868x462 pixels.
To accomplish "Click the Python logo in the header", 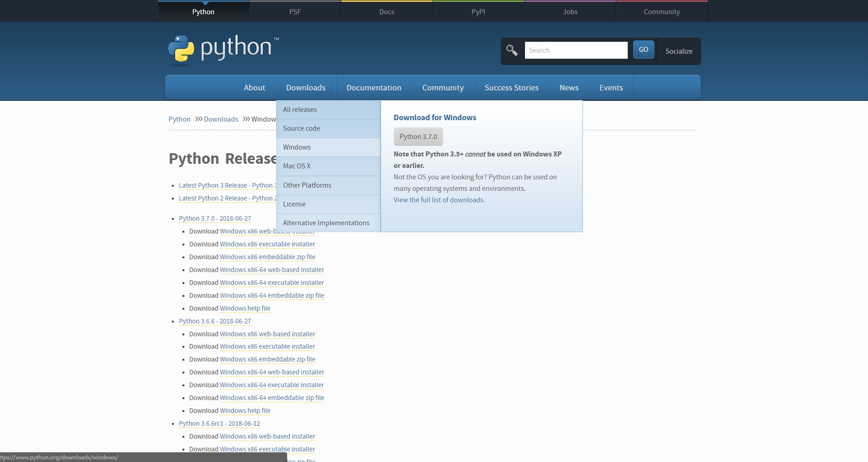I will (x=223, y=49).
